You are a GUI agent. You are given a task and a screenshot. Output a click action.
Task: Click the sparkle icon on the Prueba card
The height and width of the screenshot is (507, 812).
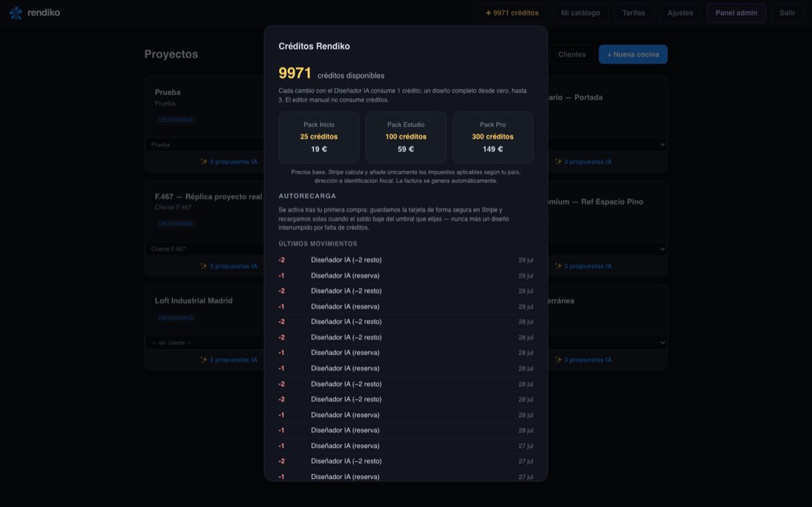tap(204, 162)
